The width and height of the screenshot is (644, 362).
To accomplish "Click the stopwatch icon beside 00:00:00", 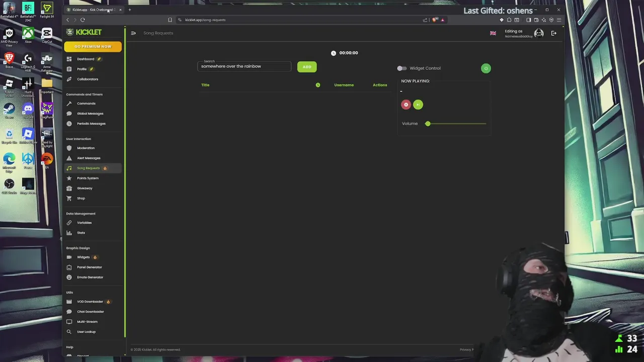I will [x=334, y=53].
